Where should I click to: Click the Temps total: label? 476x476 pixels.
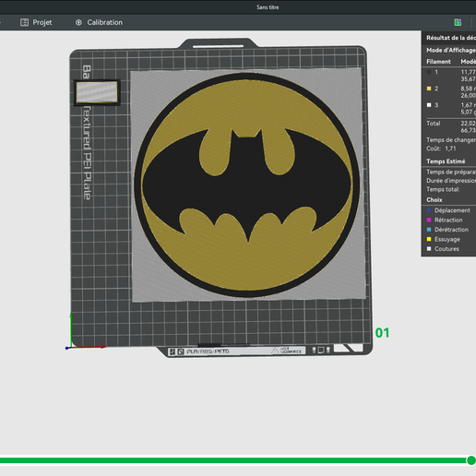[x=443, y=189]
